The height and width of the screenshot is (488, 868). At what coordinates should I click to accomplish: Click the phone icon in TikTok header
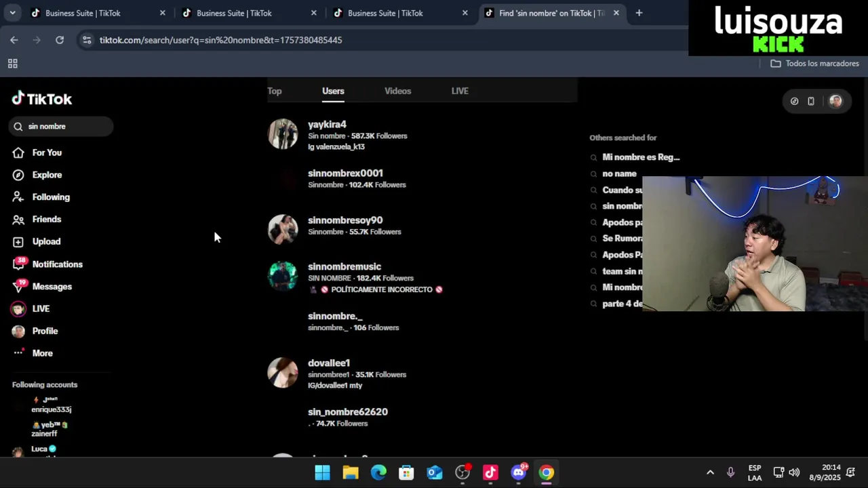click(x=811, y=101)
